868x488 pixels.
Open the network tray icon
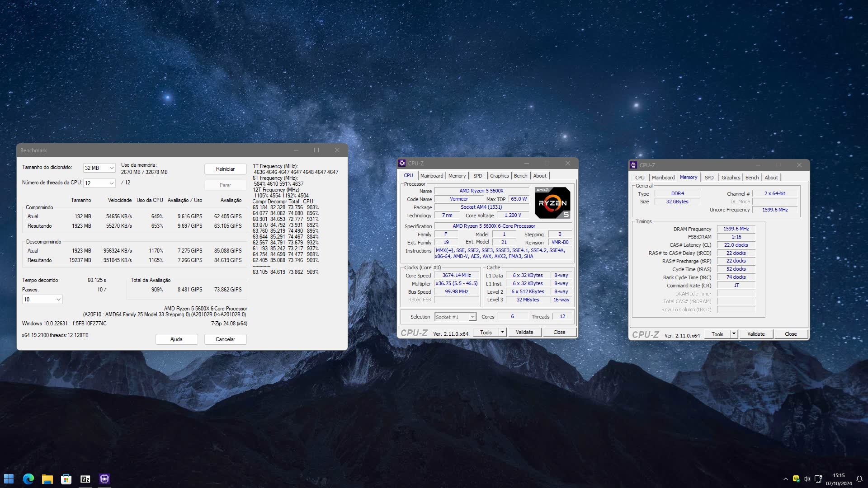coord(818,479)
